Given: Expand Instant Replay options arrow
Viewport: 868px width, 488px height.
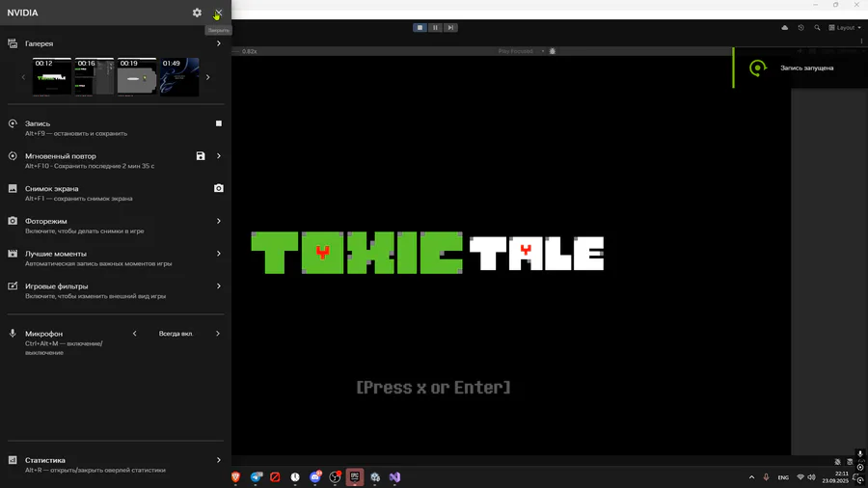Looking at the screenshot, I should (219, 156).
